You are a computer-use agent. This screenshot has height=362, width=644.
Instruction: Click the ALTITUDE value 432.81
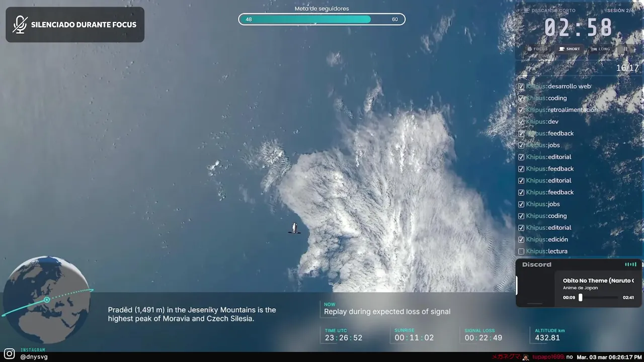547,338
